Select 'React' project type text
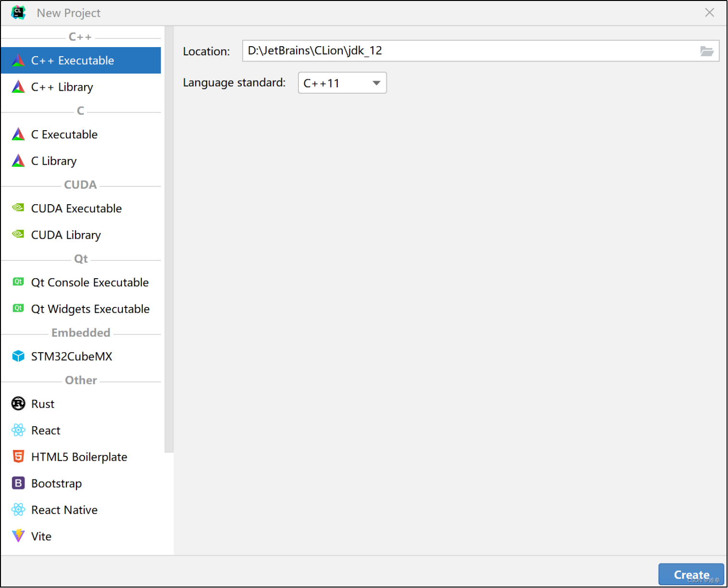 click(x=46, y=430)
